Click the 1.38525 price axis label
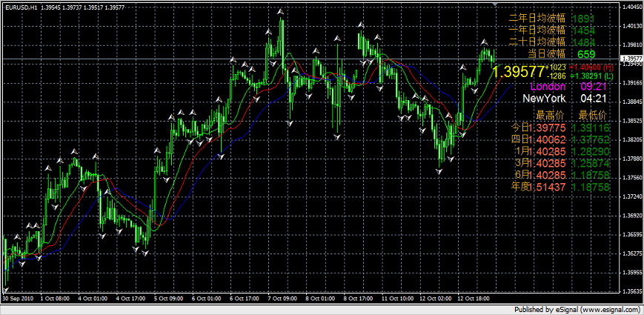 [x=633, y=121]
